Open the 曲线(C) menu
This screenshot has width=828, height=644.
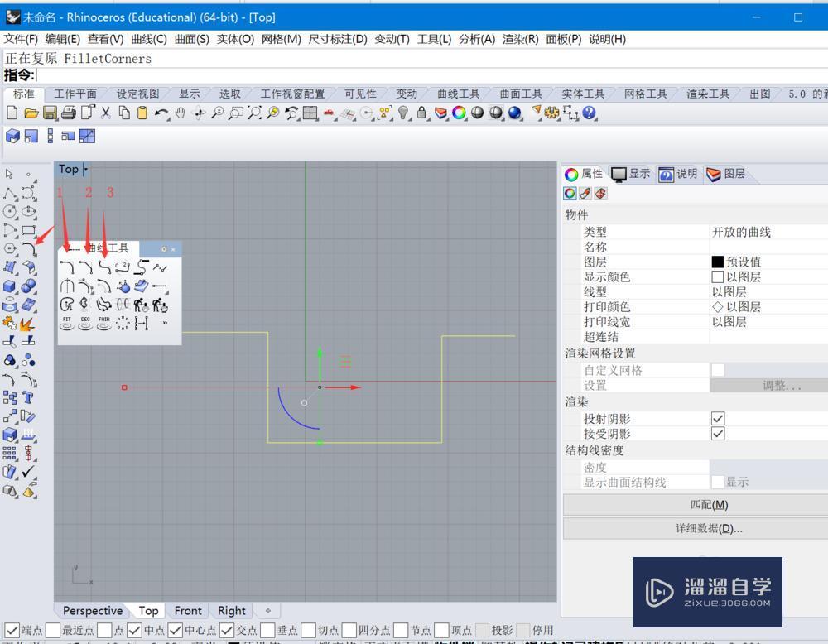[x=149, y=39]
